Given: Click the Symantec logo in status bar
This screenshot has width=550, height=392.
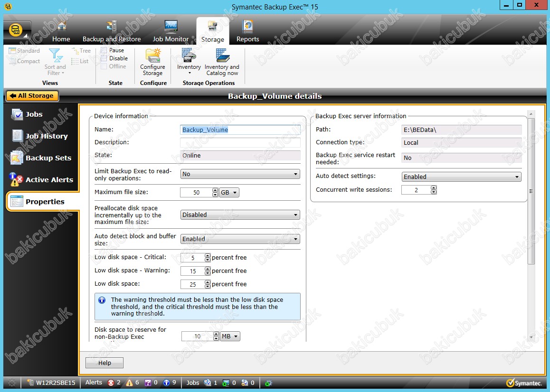Looking at the screenshot, I should click(x=524, y=383).
